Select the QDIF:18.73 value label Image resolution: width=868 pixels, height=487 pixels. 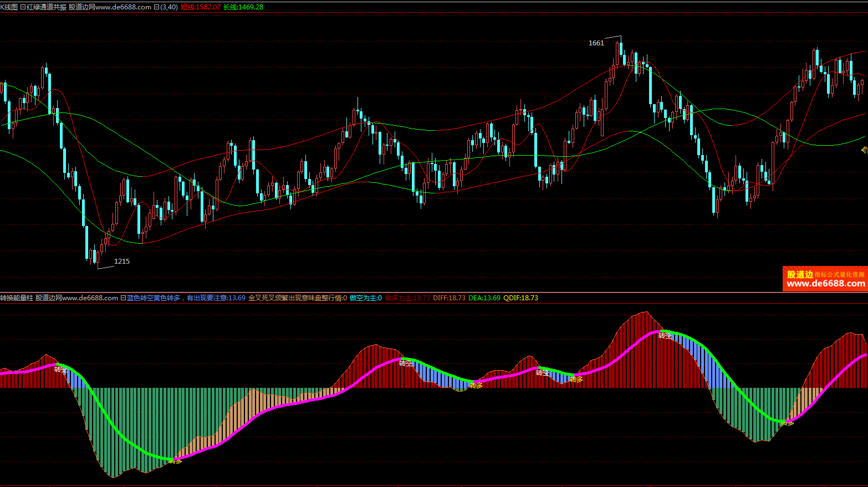(x=520, y=298)
